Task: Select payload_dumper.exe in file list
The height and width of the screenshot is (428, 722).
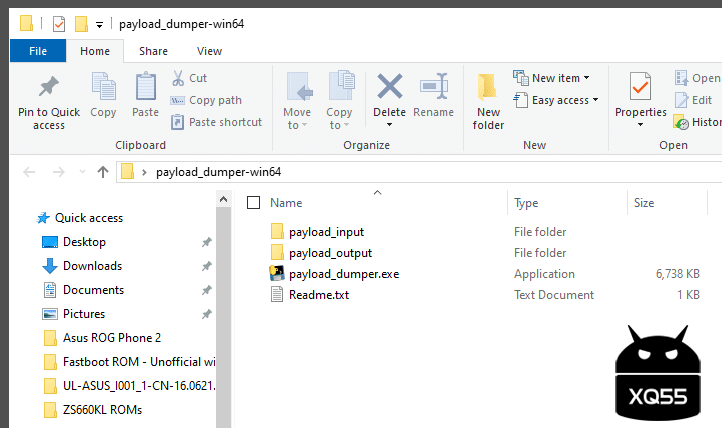Action: click(343, 274)
